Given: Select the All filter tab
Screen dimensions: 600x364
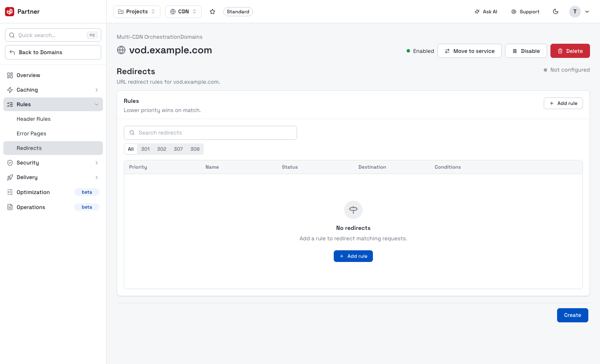Looking at the screenshot, I should point(131,149).
